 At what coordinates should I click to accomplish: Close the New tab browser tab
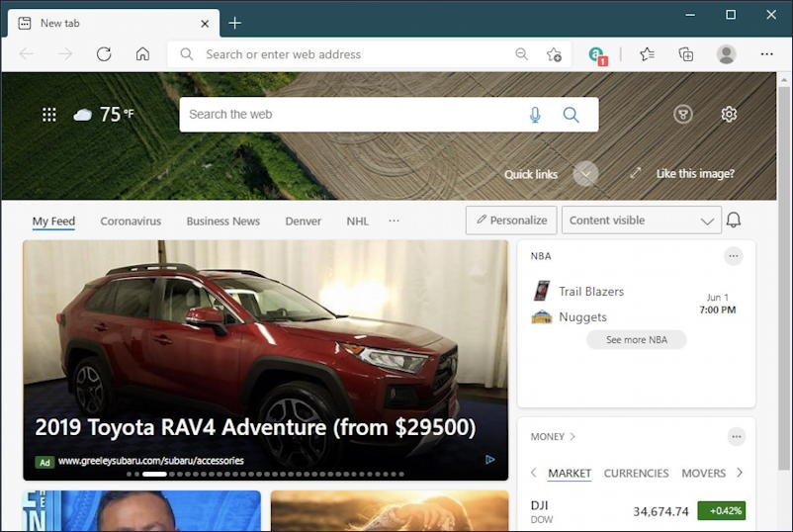[205, 24]
